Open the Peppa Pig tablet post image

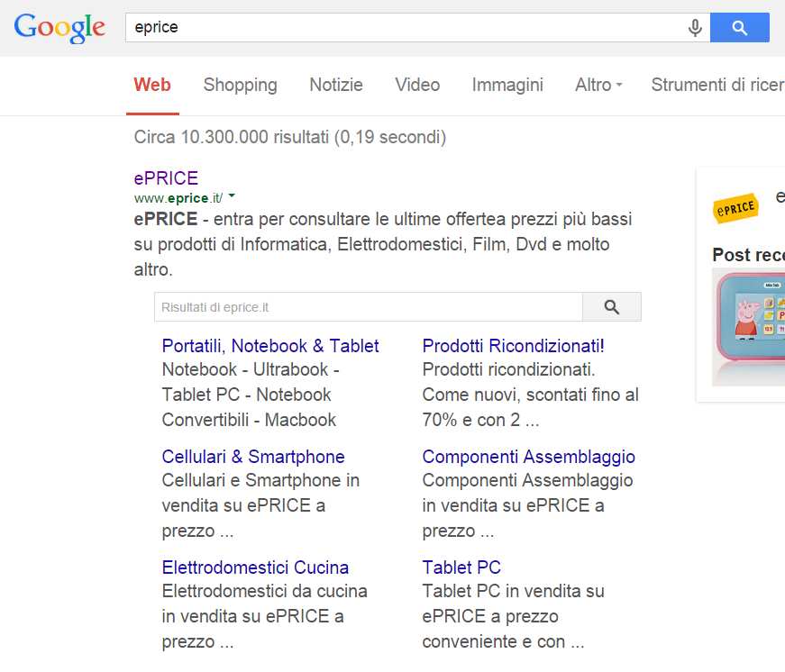749,327
